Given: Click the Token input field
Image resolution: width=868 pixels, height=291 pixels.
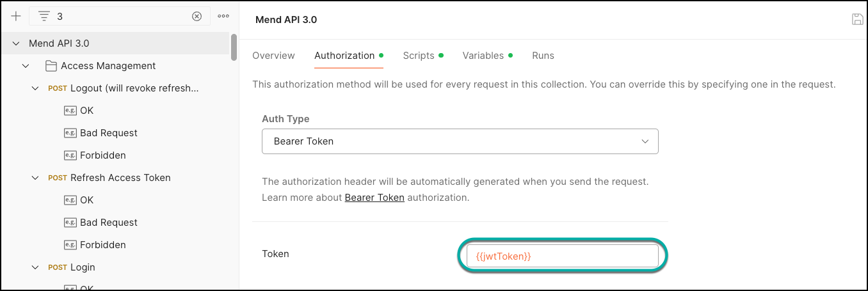Looking at the screenshot, I should coord(562,256).
